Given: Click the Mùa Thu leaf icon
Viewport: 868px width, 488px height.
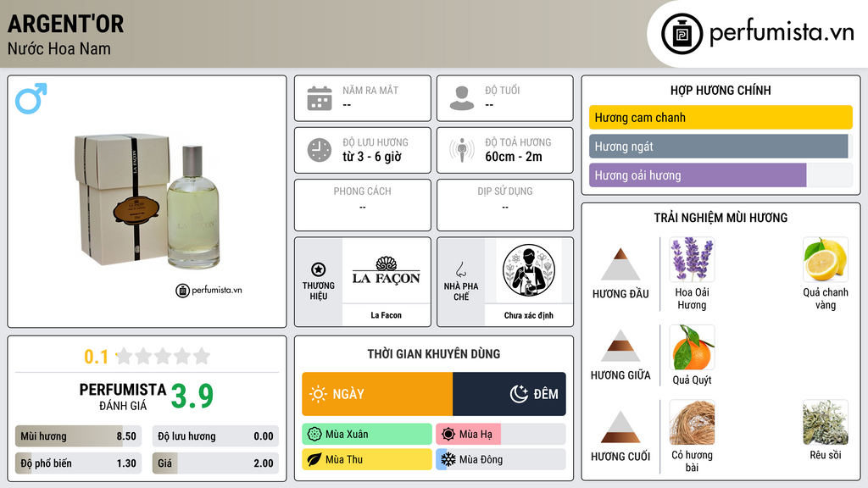Looking at the screenshot, I should pos(314,459).
